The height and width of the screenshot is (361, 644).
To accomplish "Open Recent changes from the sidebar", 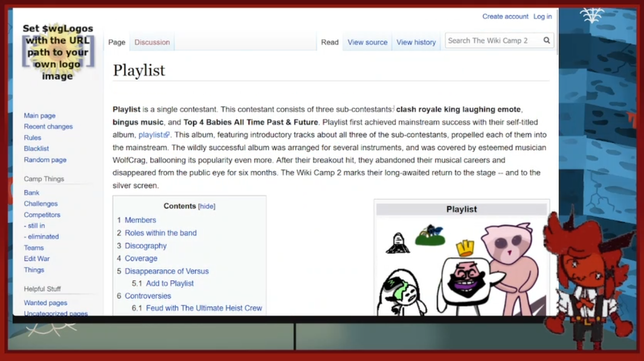I will tap(48, 126).
